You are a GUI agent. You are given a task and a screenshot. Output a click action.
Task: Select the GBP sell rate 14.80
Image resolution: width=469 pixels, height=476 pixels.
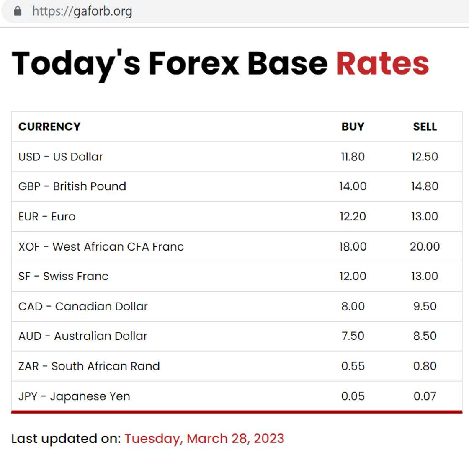click(425, 186)
